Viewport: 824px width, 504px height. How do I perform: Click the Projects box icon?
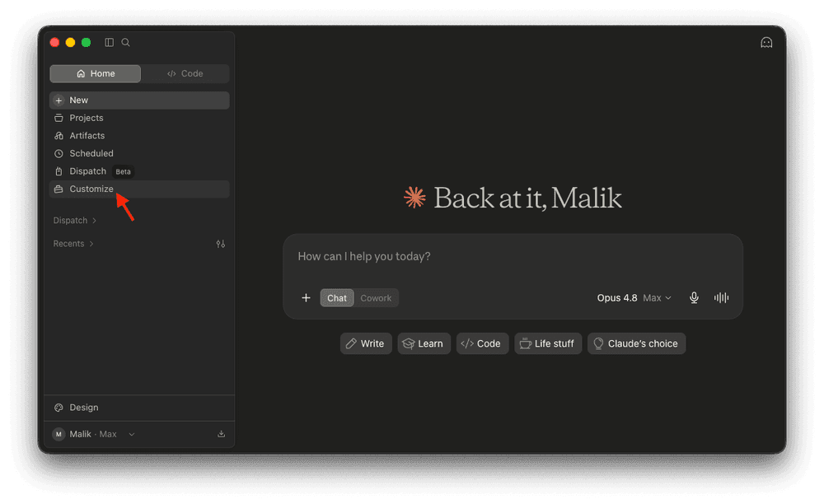tap(59, 118)
